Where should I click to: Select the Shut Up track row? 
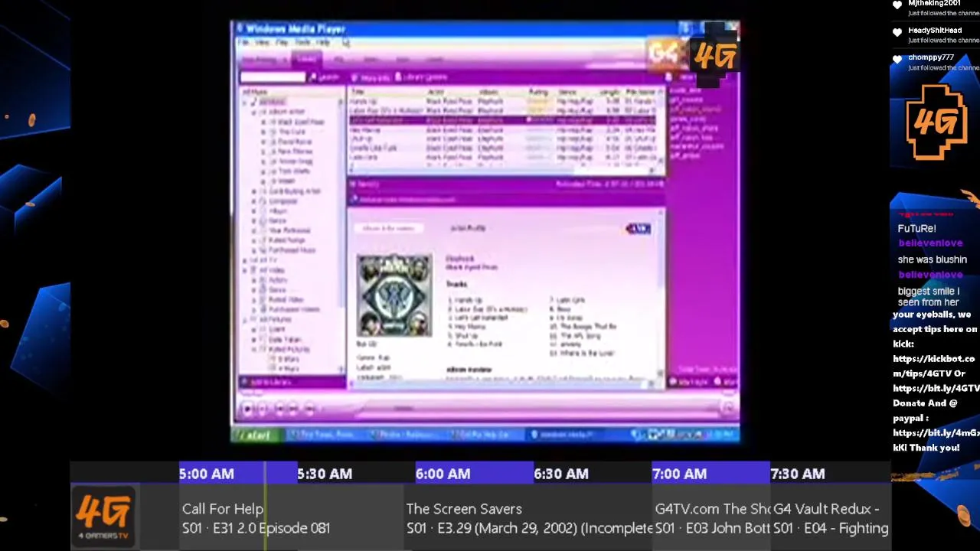[x=502, y=139]
